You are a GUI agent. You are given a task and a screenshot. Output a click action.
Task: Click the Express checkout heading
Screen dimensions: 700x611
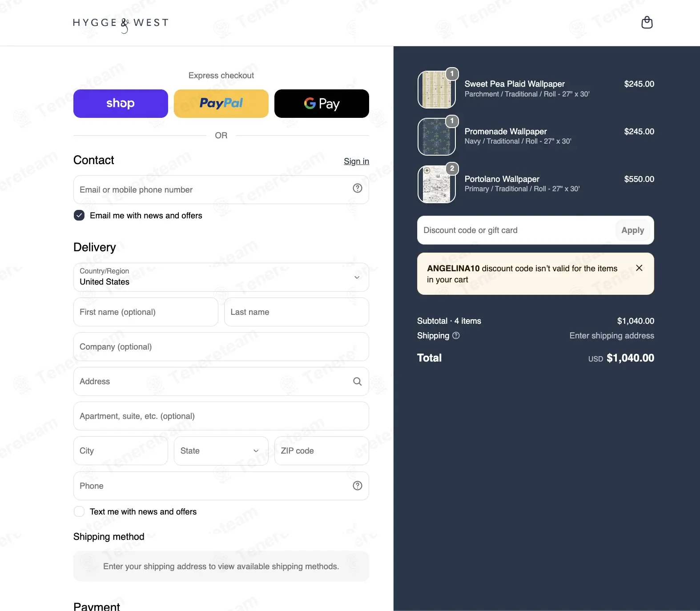[221, 76]
